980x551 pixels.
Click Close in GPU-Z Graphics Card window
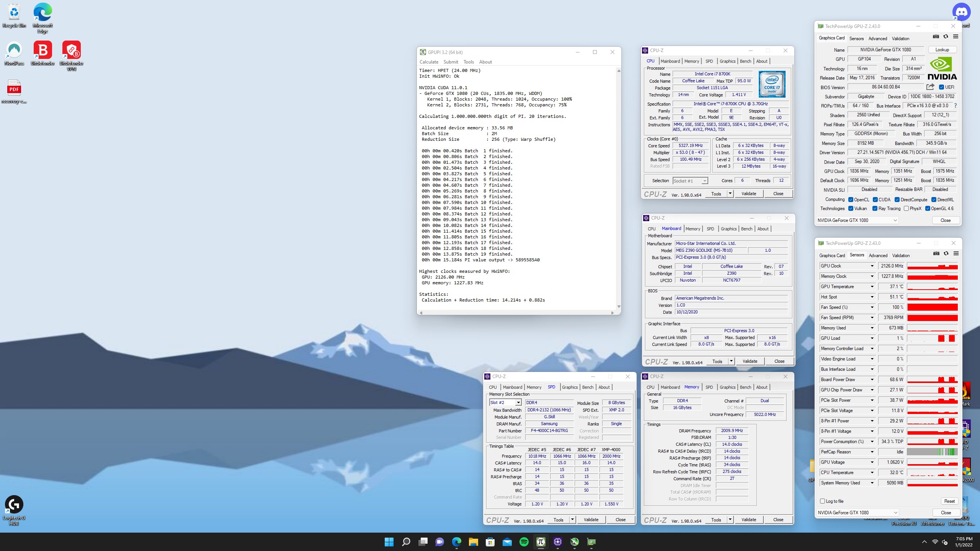click(x=946, y=220)
